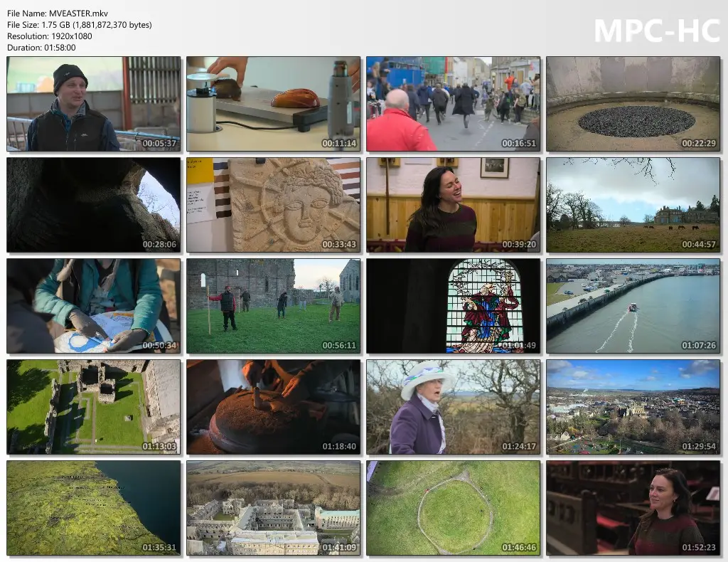728x562 pixels.
Task: Open the stone carving thumbnail at 00:33:43
Action: tap(274, 205)
